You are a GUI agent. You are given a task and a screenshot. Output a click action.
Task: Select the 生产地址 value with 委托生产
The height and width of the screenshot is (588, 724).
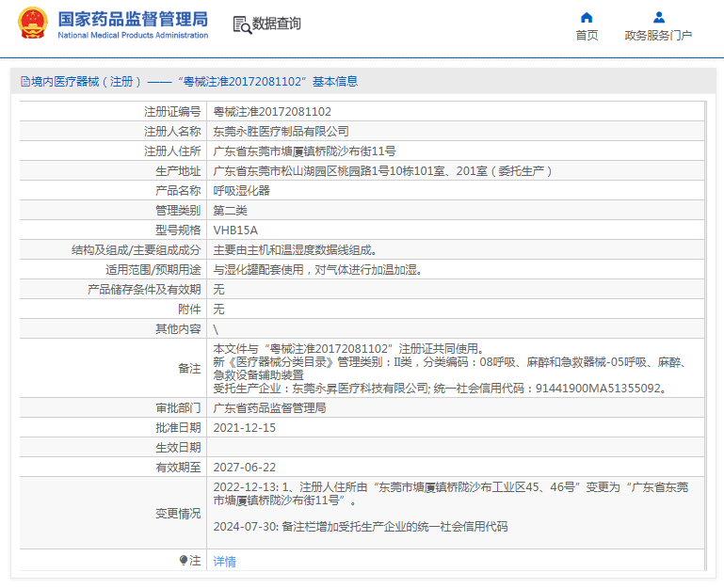pos(383,171)
